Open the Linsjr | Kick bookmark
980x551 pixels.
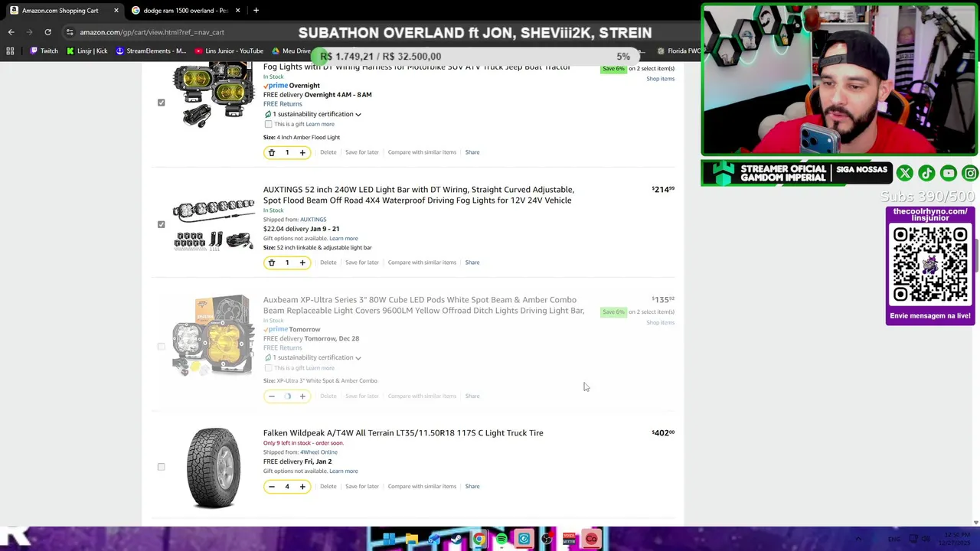click(87, 51)
